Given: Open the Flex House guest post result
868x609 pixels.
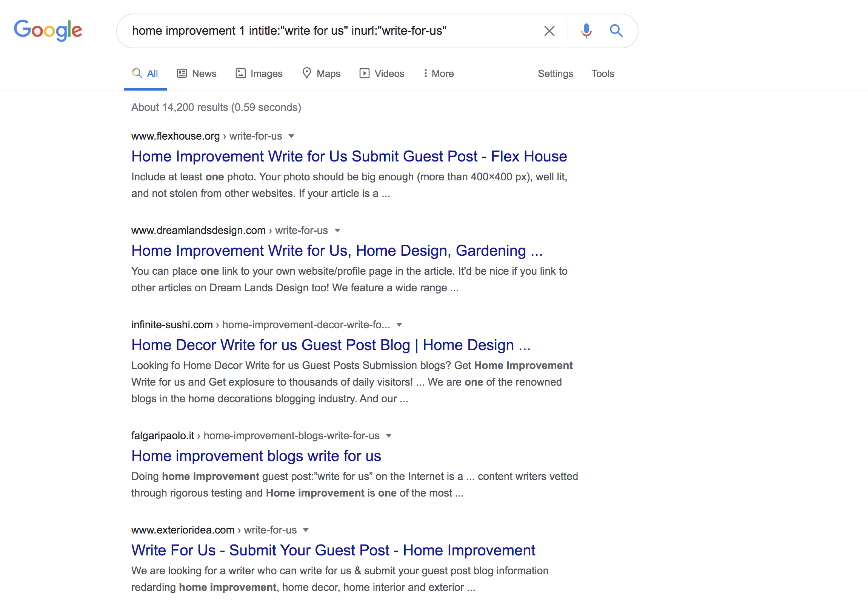Looking at the screenshot, I should pyautogui.click(x=349, y=156).
